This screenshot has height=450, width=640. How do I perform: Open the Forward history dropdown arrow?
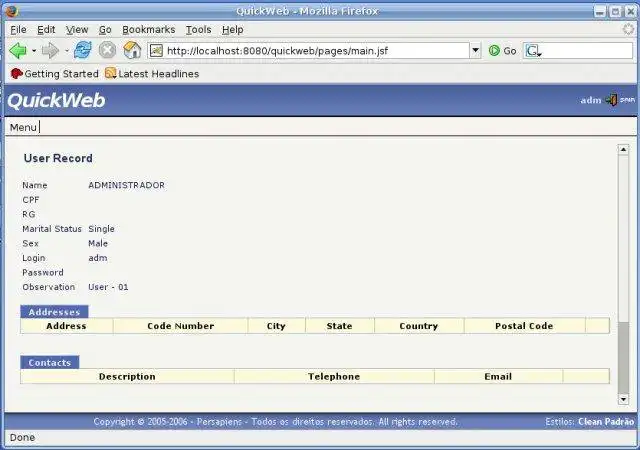67,51
